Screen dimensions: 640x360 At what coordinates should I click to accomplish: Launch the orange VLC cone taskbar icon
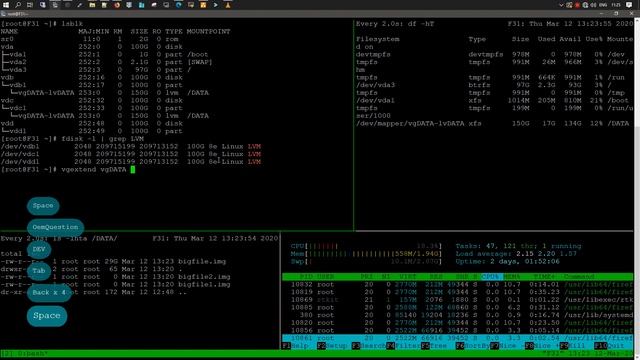tap(228, 5)
